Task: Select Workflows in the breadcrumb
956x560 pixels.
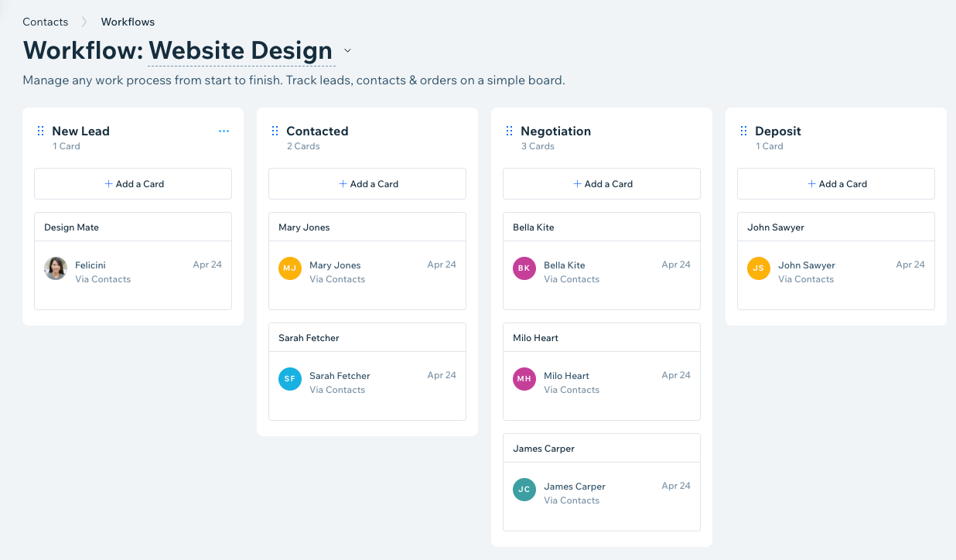Action: click(x=128, y=22)
